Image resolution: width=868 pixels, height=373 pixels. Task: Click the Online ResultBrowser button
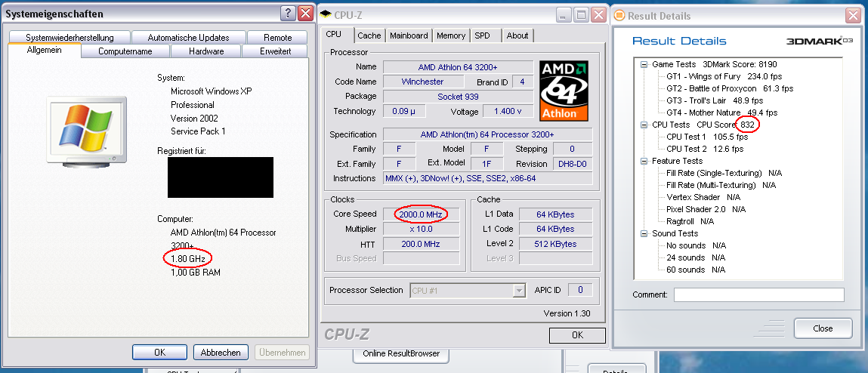click(401, 354)
